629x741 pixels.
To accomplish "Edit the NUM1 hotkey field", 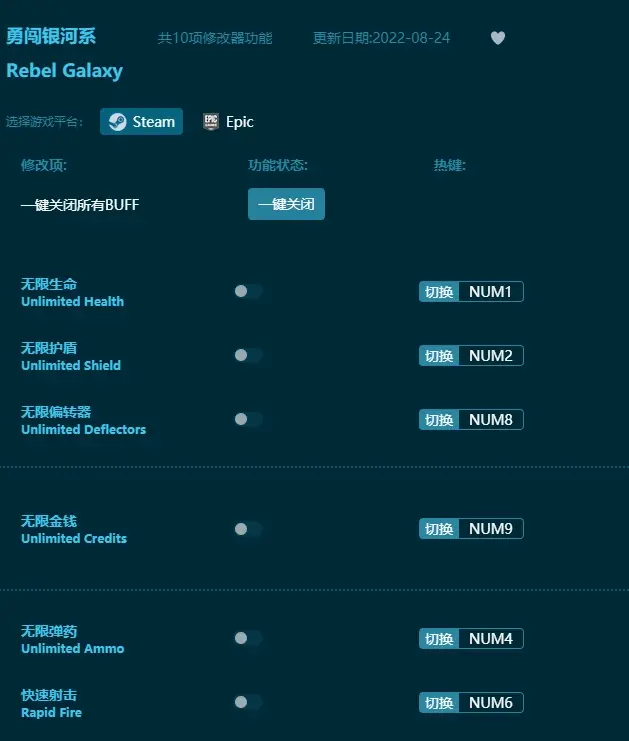I will 491,292.
